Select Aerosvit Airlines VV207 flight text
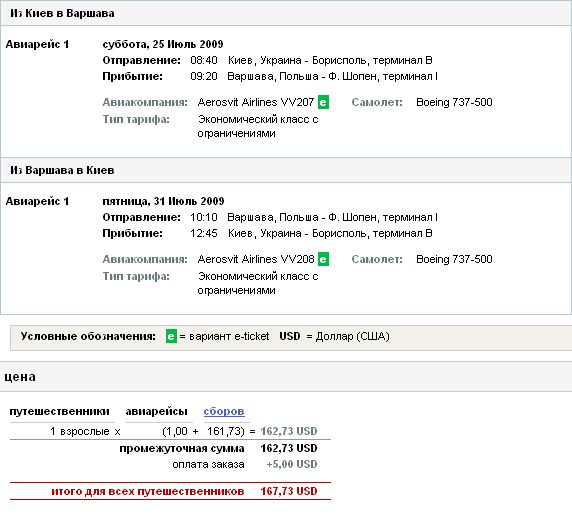Image resolution: width=572 pixels, height=516 pixels. pos(256,102)
